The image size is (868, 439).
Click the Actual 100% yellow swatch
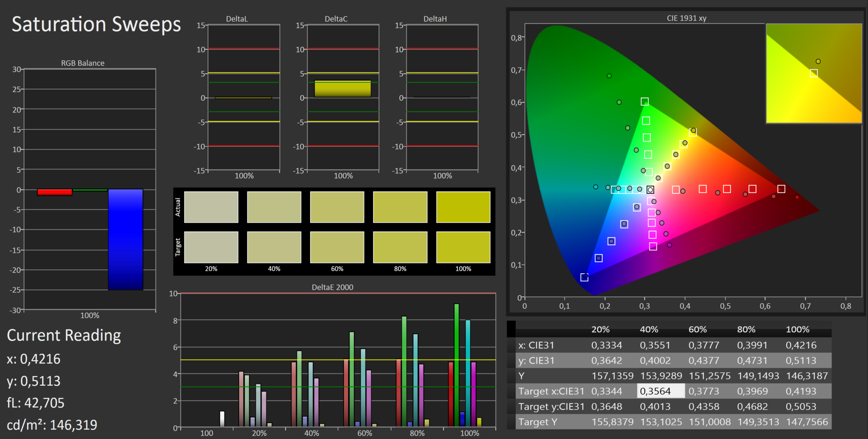pyautogui.click(x=463, y=207)
